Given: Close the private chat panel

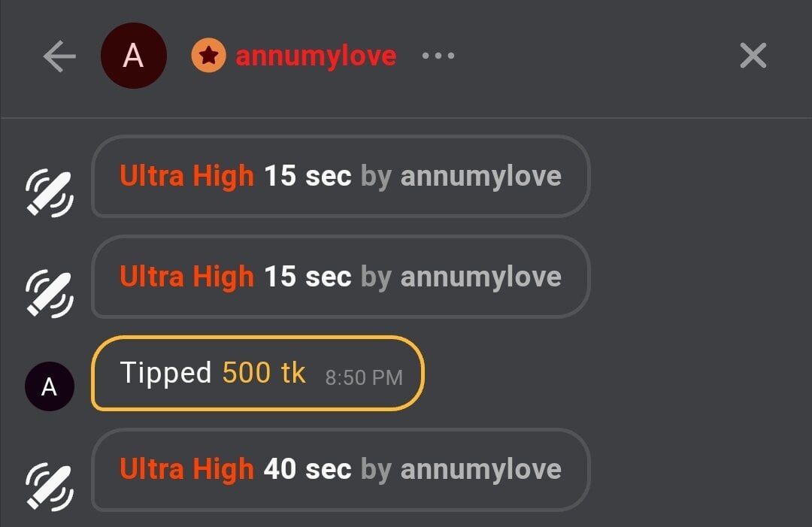Looking at the screenshot, I should 753,56.
